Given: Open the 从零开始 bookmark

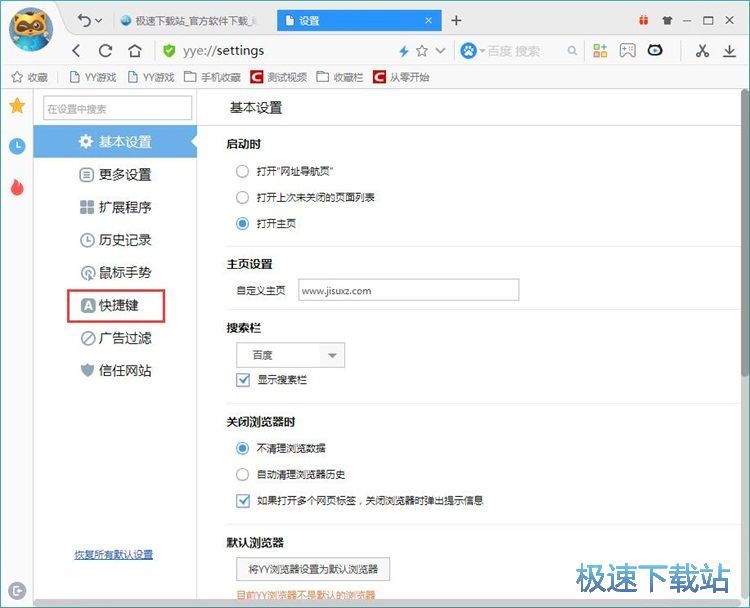Looking at the screenshot, I should 401,77.
